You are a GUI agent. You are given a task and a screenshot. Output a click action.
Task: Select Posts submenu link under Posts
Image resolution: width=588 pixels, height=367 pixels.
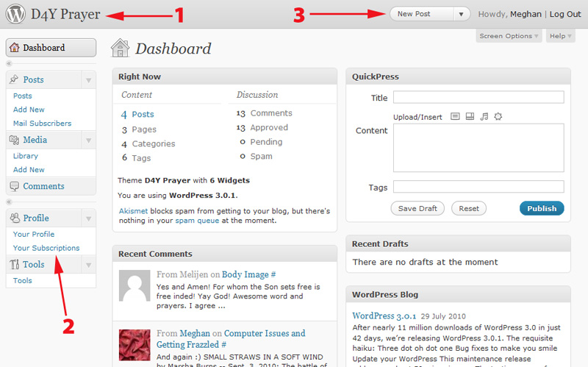23,96
